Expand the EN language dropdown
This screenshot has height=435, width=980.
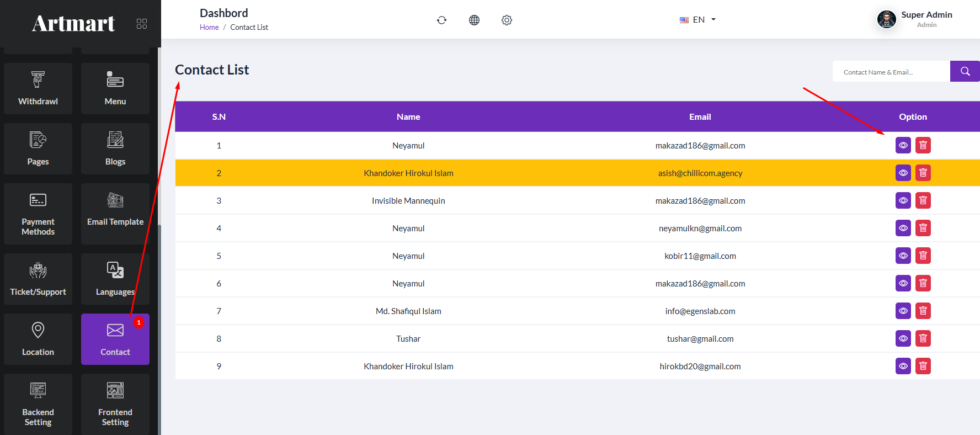click(698, 20)
